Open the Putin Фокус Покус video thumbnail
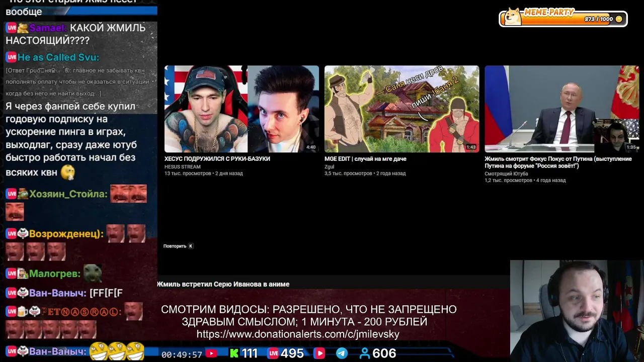This screenshot has width=644, height=362. pos(561,109)
